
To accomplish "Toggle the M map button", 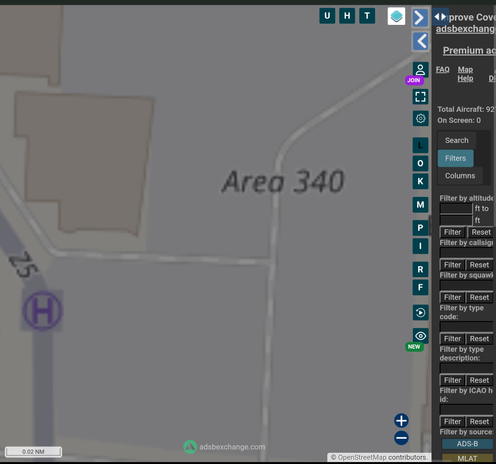I will (420, 205).
